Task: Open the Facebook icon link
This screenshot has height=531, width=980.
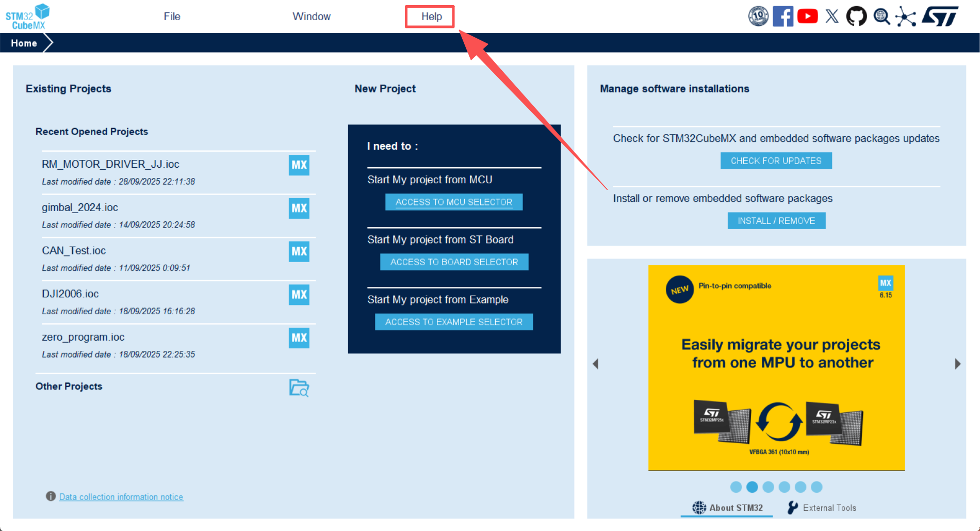Action: point(783,17)
